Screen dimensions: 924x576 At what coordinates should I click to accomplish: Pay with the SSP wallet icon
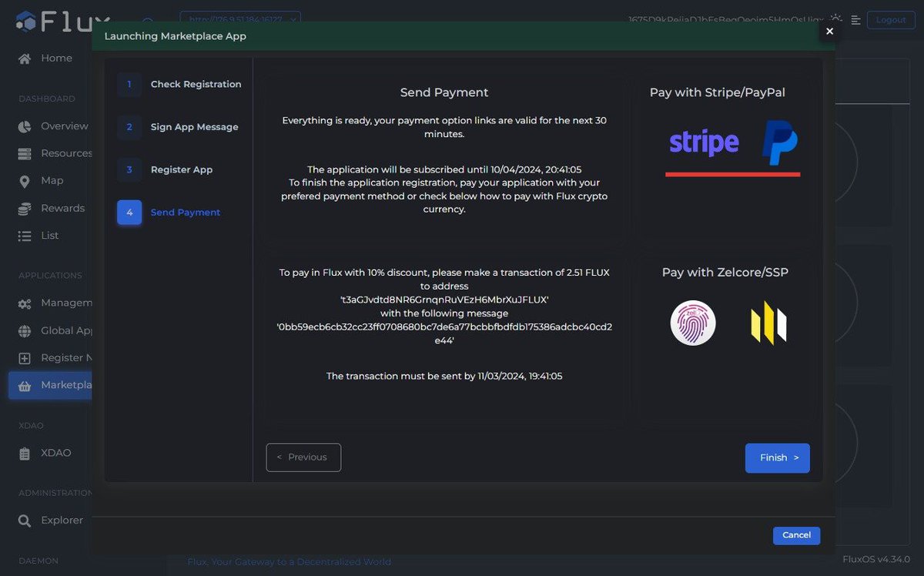click(x=768, y=323)
